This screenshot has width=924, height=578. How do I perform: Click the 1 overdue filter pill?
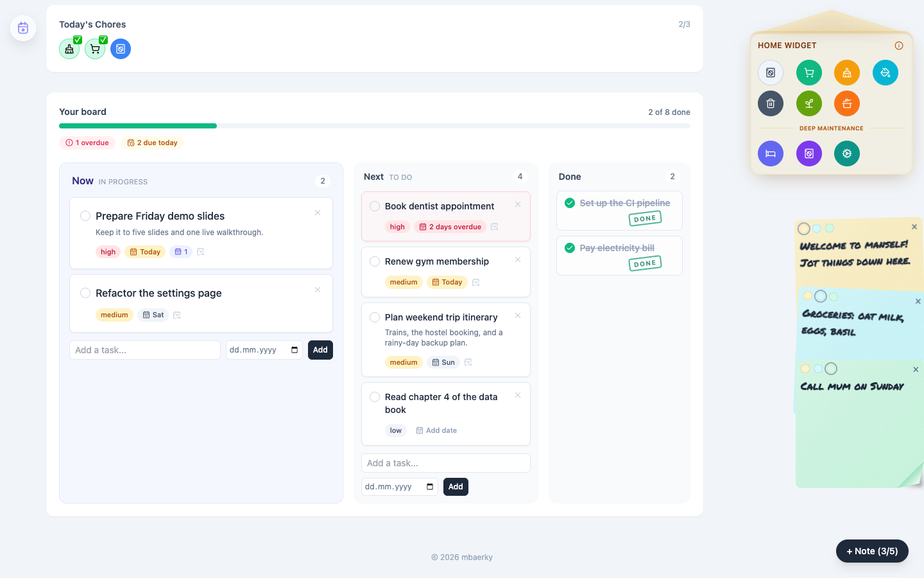87,143
